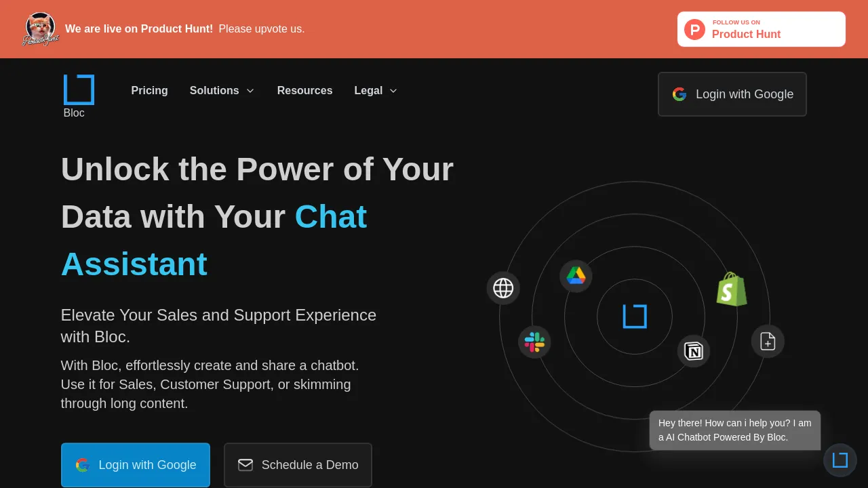
Task: Open Pricing page
Action: point(149,90)
